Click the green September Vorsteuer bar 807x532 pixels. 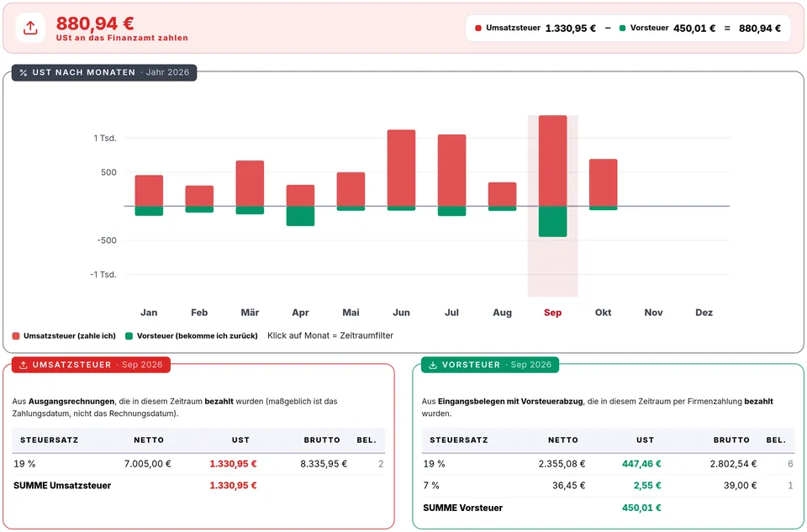(x=553, y=222)
